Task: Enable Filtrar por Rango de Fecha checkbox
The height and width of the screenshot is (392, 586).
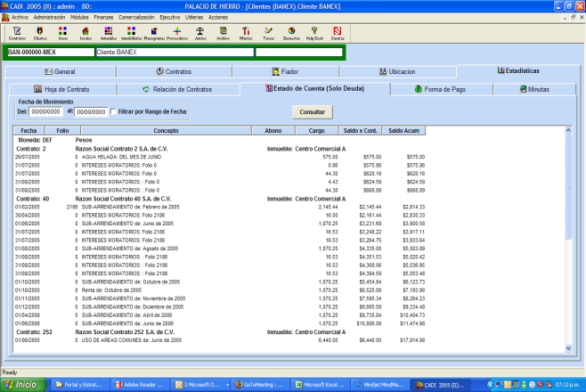Action: coord(113,111)
